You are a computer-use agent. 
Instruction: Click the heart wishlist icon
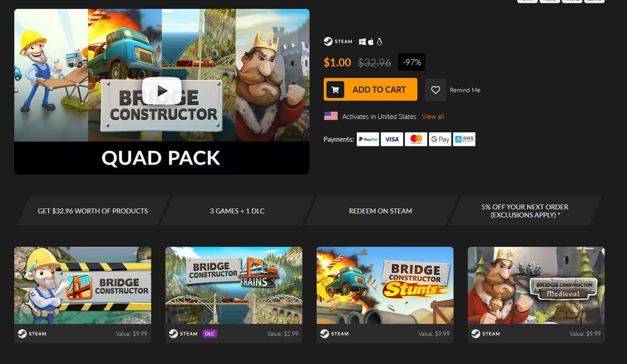(x=436, y=90)
